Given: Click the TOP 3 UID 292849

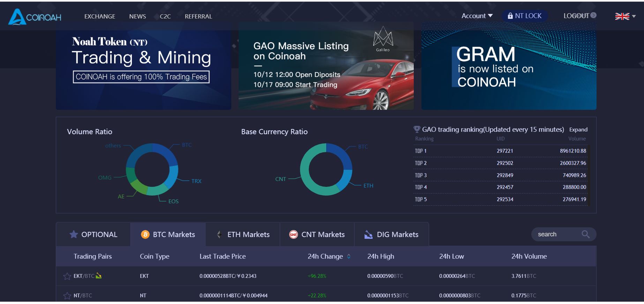Looking at the screenshot, I should (x=505, y=175).
